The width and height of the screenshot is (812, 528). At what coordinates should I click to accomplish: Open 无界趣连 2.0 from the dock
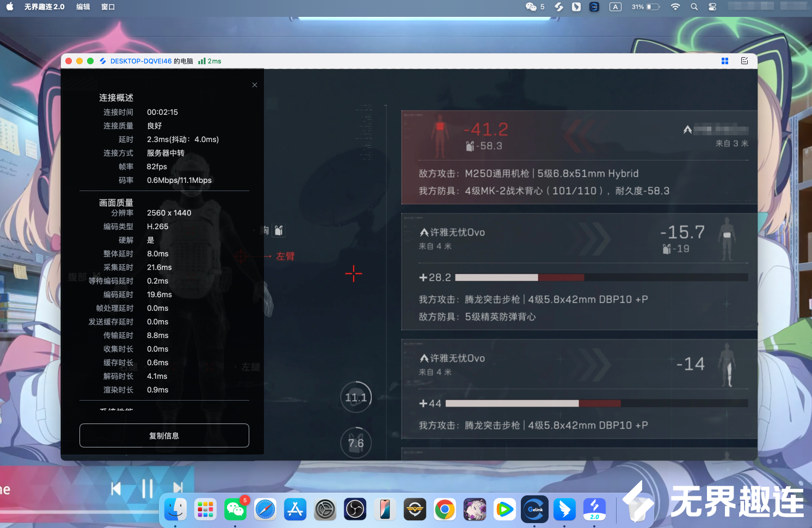click(595, 509)
